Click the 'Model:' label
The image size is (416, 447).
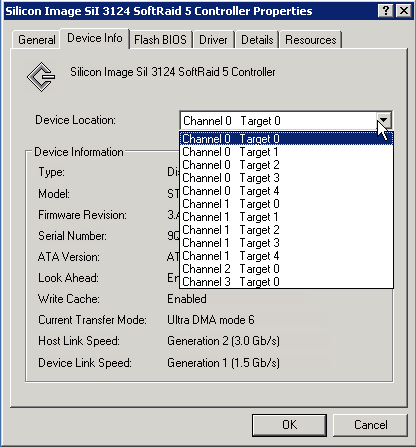(x=54, y=194)
